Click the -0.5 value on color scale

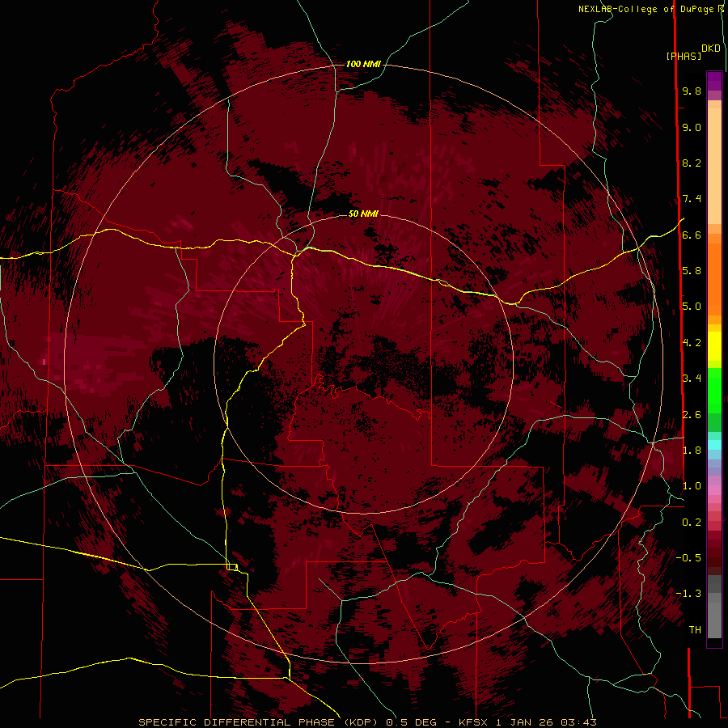tap(688, 558)
